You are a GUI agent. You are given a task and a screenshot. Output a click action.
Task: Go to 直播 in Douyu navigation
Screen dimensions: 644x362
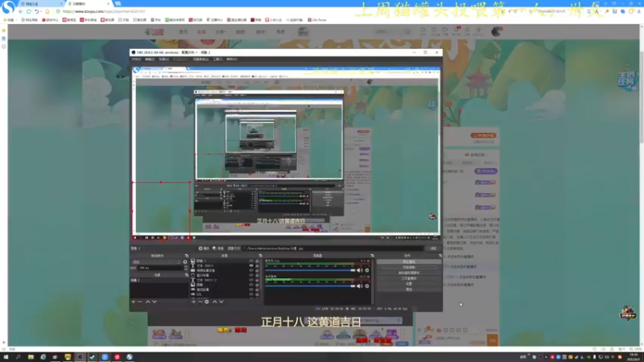click(201, 32)
